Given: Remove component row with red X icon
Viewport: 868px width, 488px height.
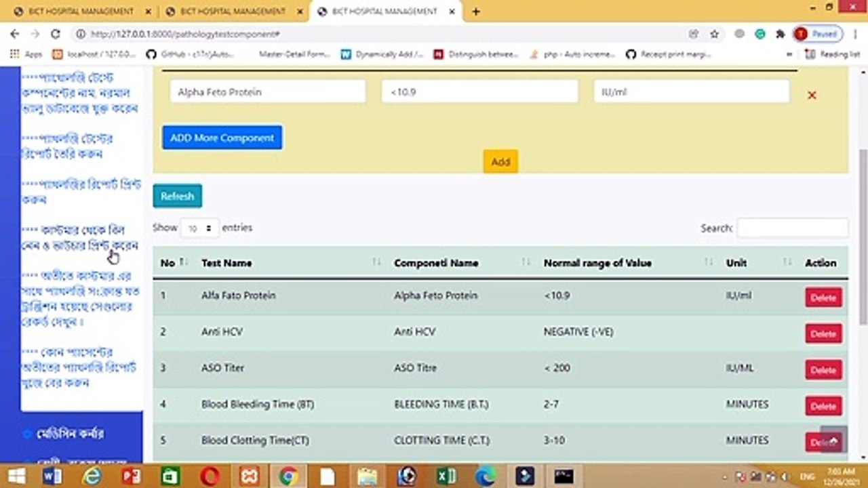Looking at the screenshot, I should pos(812,96).
